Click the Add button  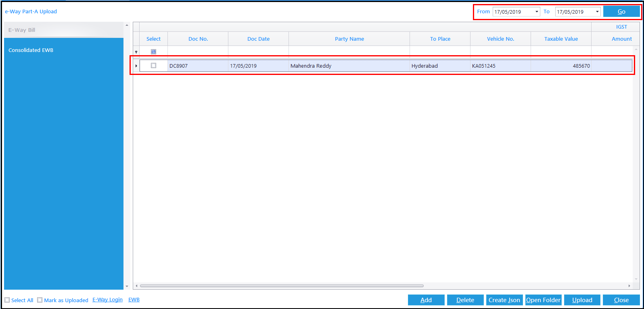coord(426,300)
